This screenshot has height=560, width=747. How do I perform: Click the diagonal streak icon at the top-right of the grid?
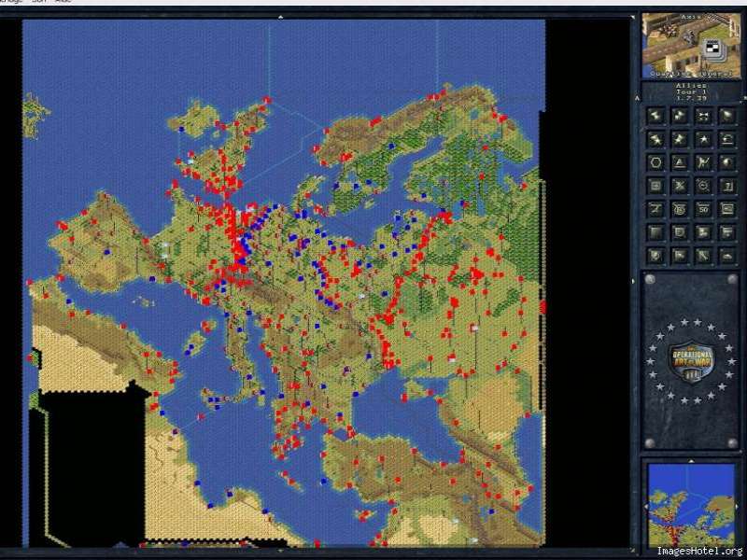(727, 116)
